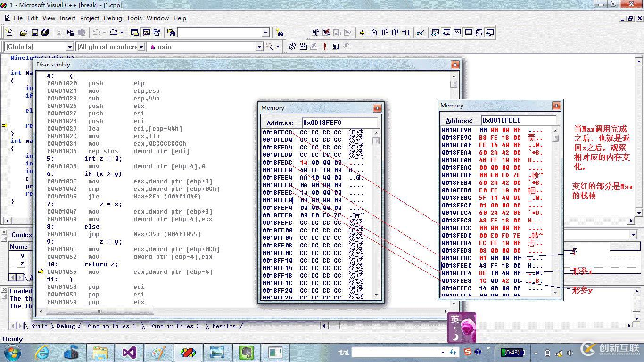The width and height of the screenshot is (644, 362).
Task: Switch to the Results output tab
Action: pos(224,326)
